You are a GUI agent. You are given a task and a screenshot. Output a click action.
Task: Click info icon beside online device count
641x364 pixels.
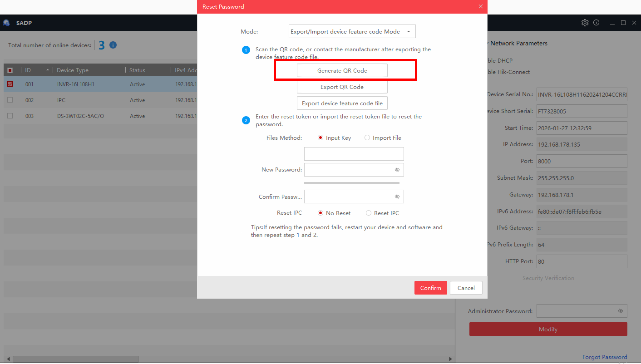pyautogui.click(x=113, y=45)
